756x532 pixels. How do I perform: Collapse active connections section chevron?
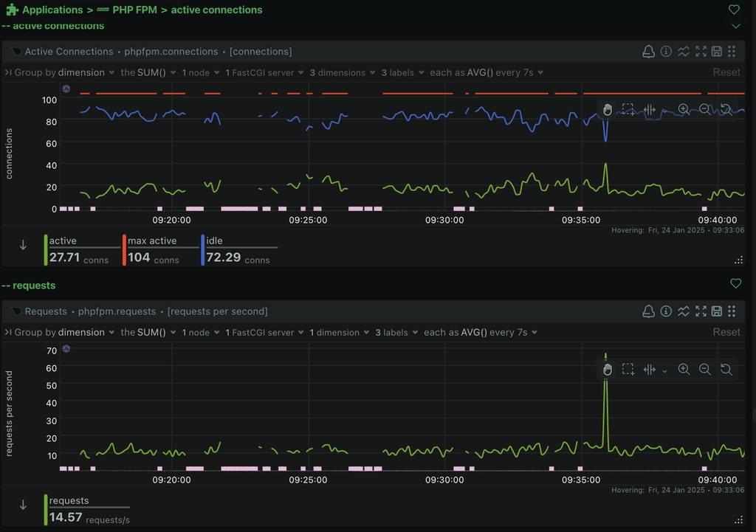(736, 26)
